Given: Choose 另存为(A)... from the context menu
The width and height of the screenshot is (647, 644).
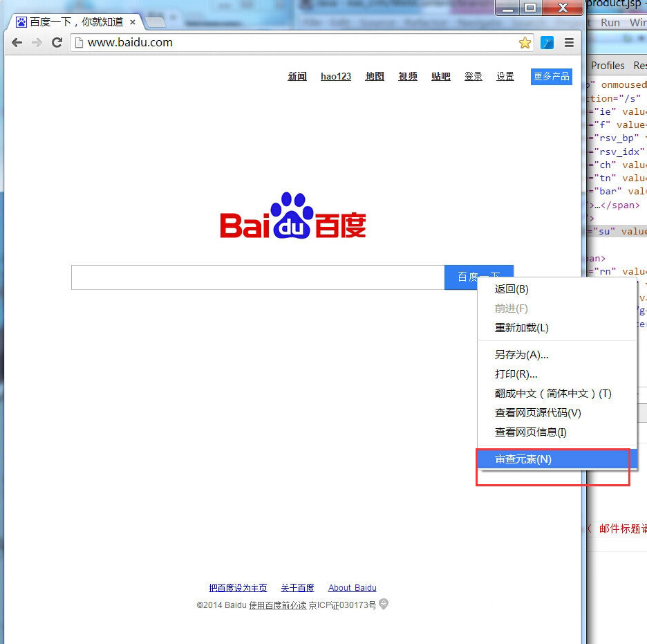Looking at the screenshot, I should [557, 355].
